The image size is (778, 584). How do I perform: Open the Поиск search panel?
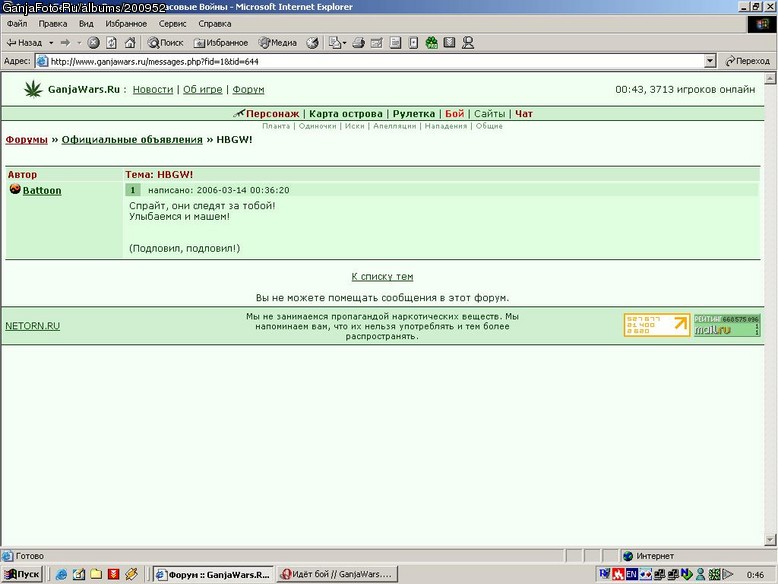(x=165, y=43)
